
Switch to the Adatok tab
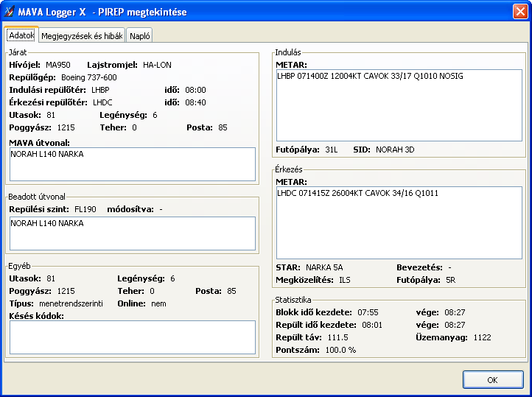(21, 35)
